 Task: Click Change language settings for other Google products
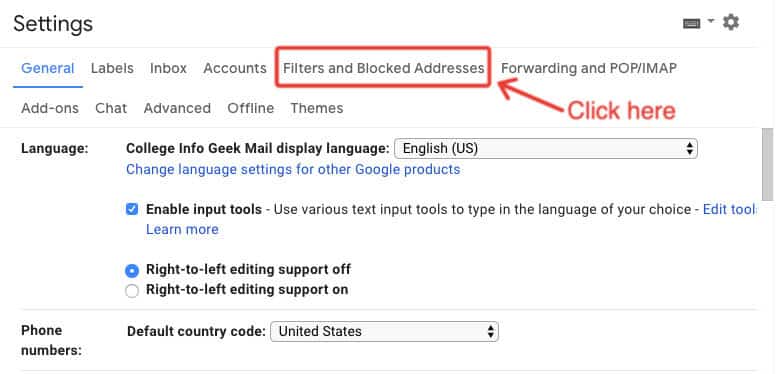point(293,170)
